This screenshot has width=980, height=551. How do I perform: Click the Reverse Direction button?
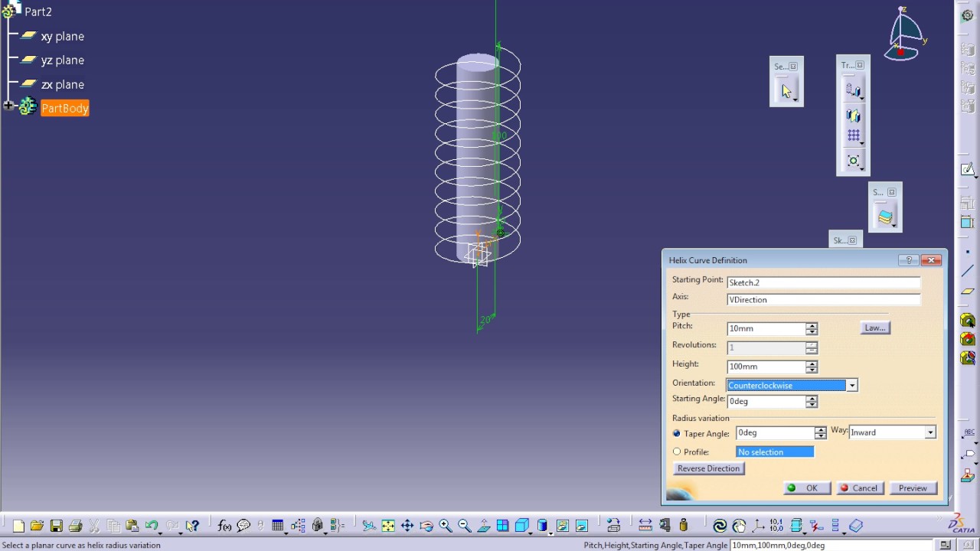coord(708,468)
